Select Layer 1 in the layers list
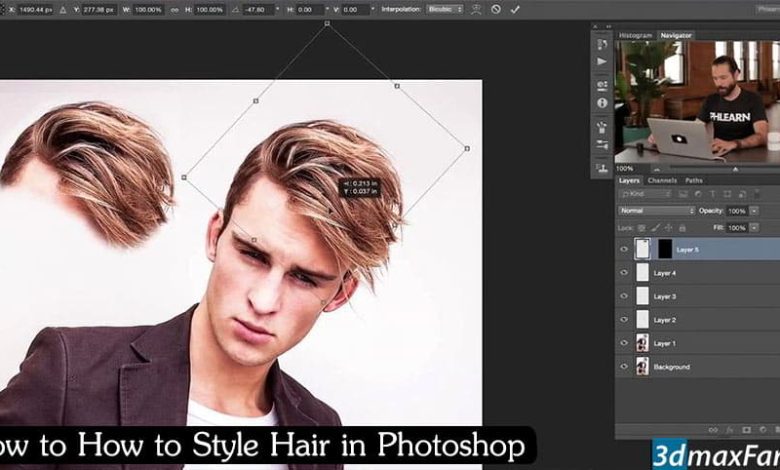 pos(697,343)
